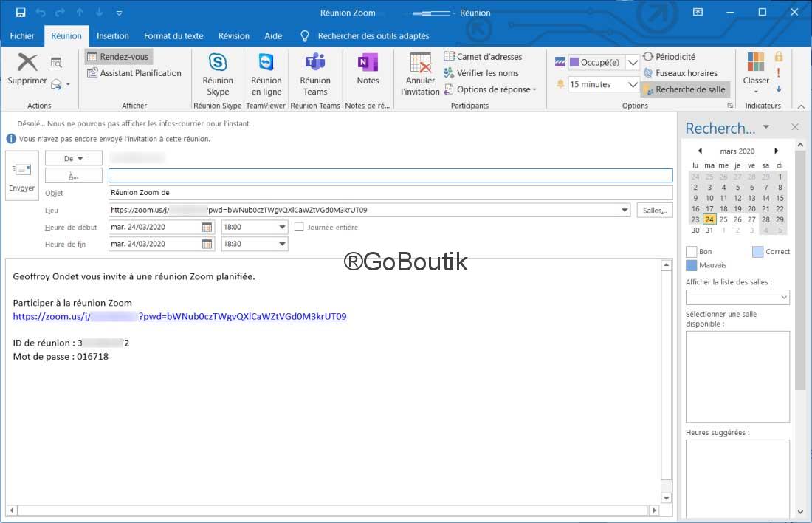Select today 24 in mini calendar
812x523 pixels.
[709, 220]
